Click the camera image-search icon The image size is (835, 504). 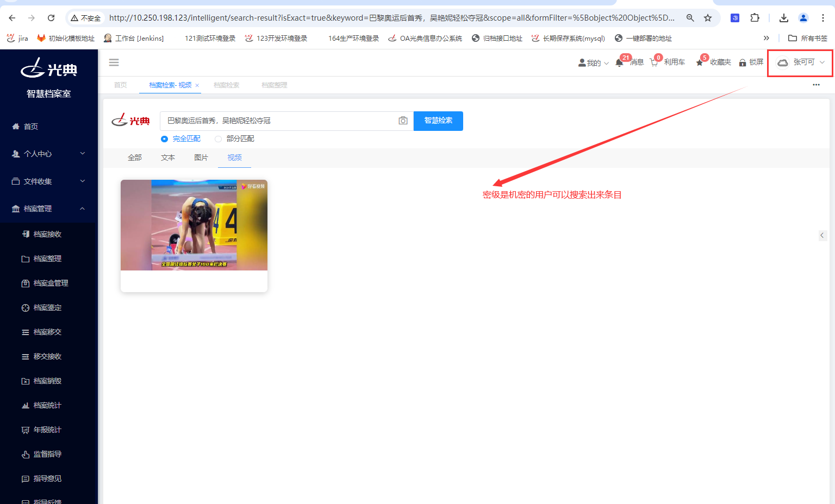[403, 121]
